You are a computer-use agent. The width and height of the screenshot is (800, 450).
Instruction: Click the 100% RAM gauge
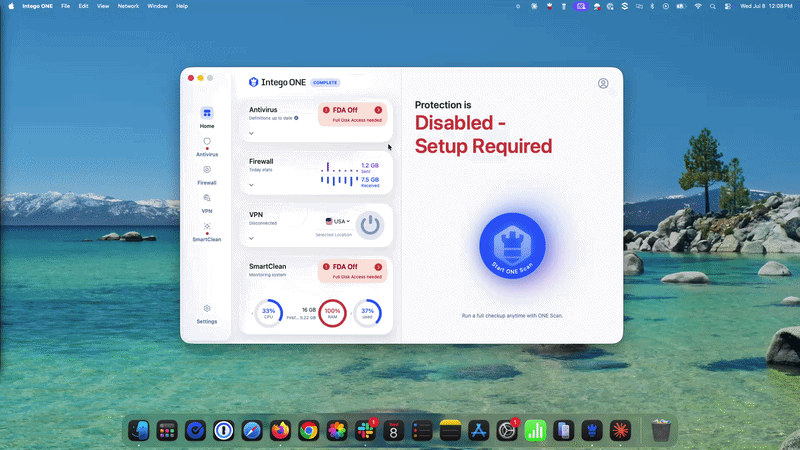pos(332,313)
